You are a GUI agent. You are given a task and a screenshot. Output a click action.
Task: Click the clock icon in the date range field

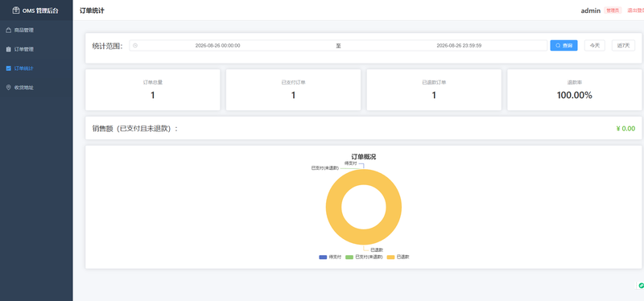[135, 46]
